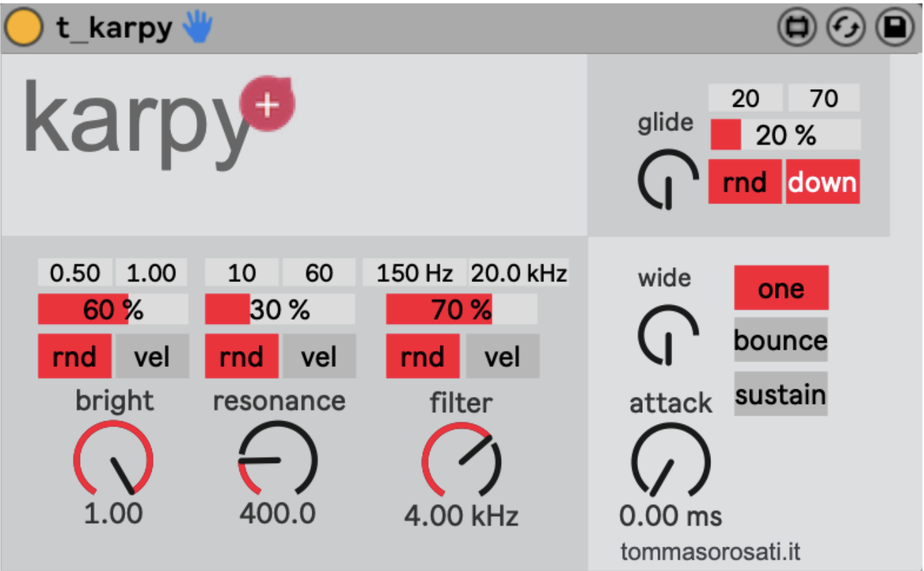Click the hot-swap preset circular arrows icon

point(845,29)
